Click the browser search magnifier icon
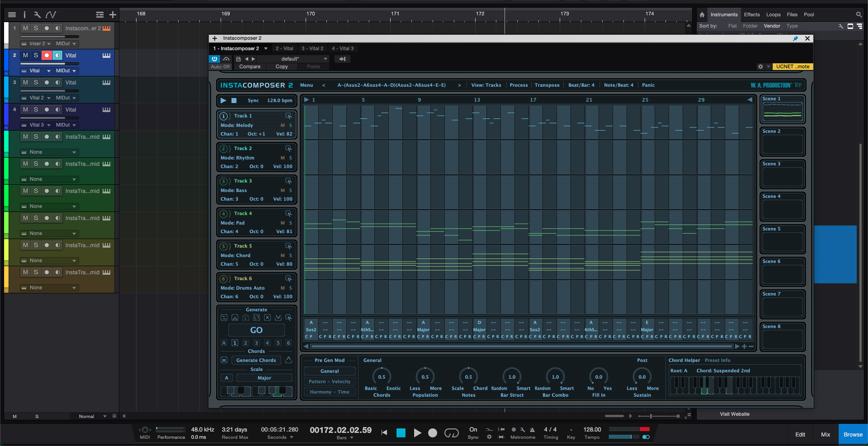This screenshot has height=446, width=868. [x=859, y=14]
